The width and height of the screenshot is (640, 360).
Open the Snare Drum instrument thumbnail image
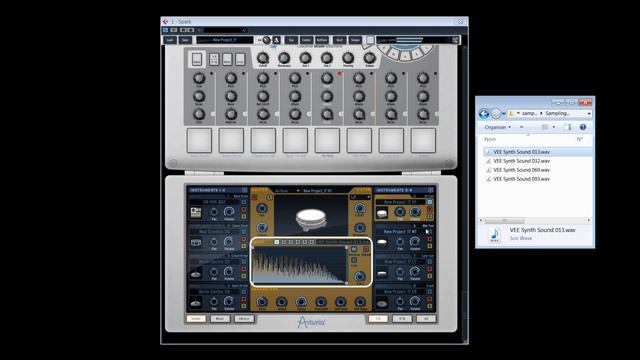[196, 242]
